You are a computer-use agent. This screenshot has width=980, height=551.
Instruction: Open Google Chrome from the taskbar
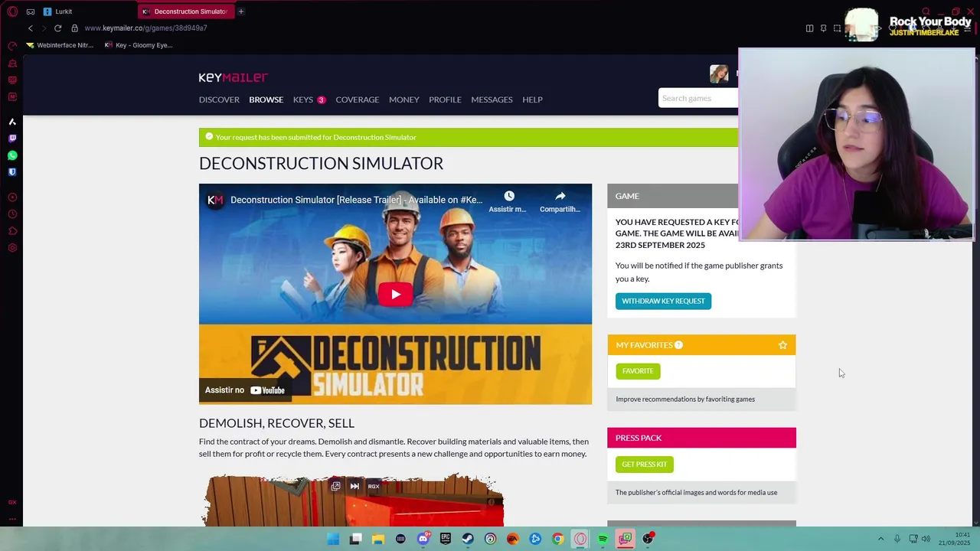[x=558, y=539]
